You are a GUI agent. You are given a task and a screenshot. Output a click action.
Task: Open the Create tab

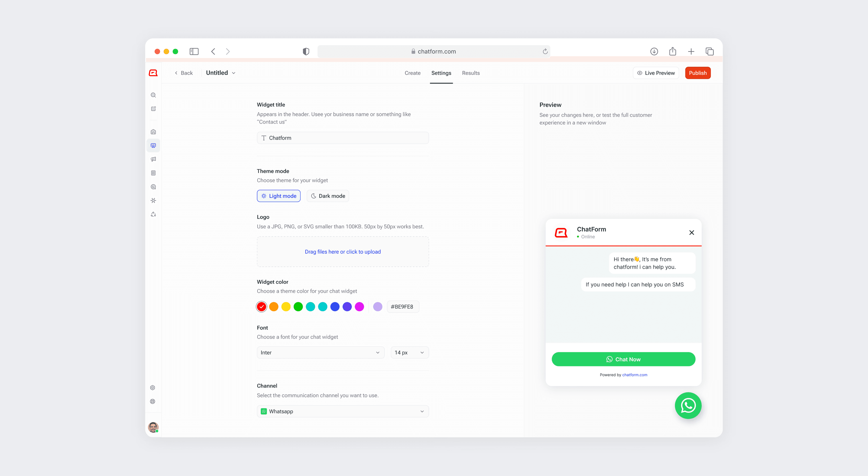point(413,73)
